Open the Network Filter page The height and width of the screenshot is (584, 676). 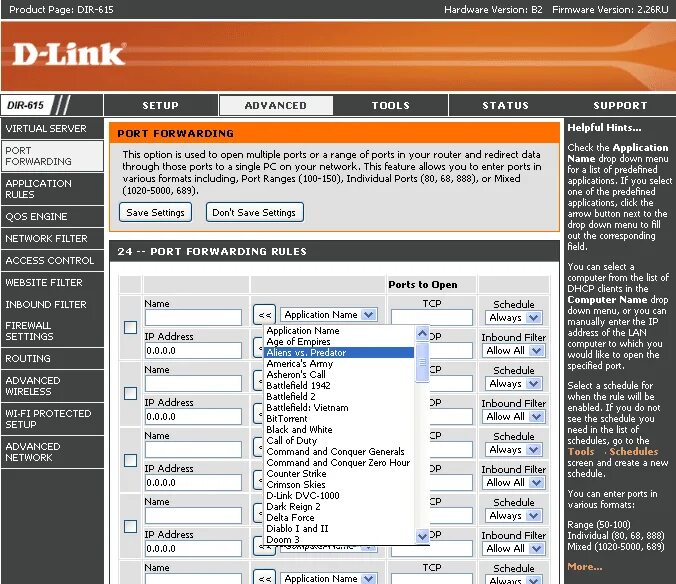pos(52,238)
